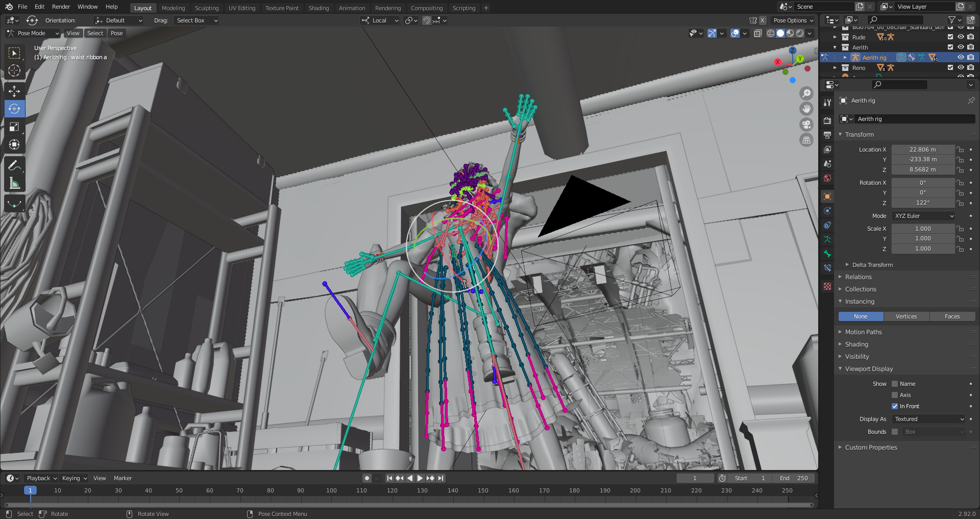Select the Cursor tool

pos(14,70)
